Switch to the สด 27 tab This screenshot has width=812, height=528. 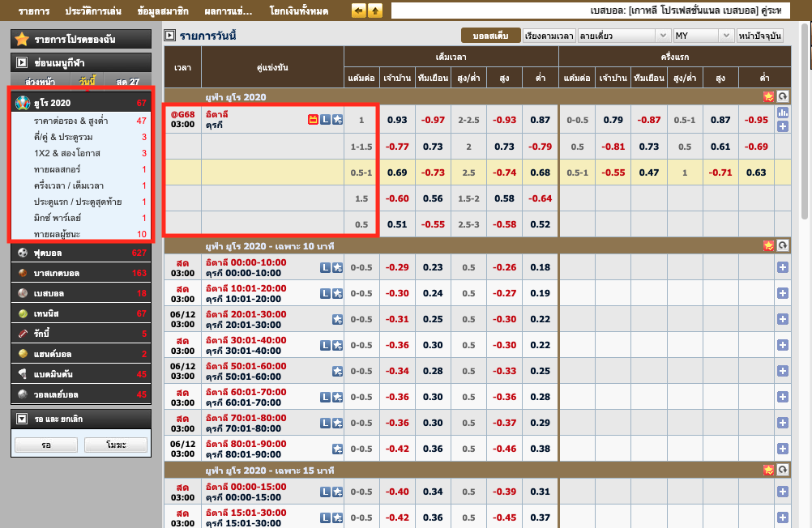tap(127, 82)
